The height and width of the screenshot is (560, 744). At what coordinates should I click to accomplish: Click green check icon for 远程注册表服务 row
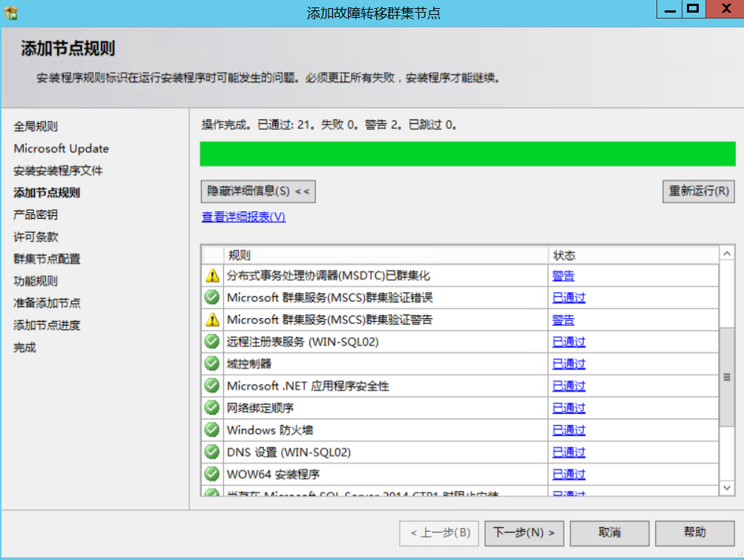click(212, 341)
